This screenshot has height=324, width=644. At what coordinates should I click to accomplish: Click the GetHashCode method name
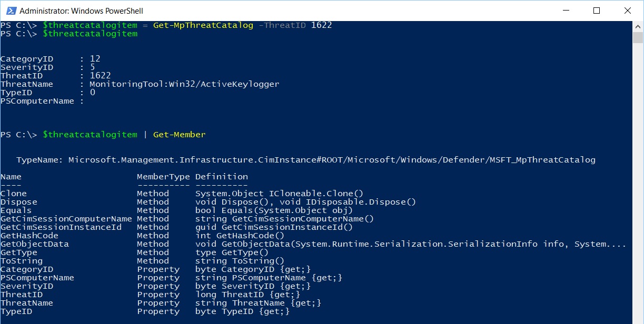tap(29, 236)
